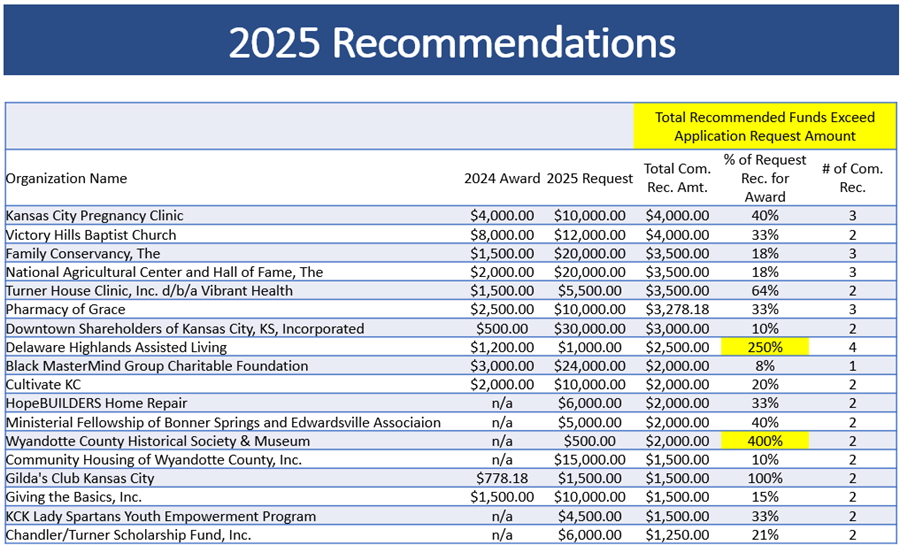Select the highlighted 250% value
This screenshot has width=900, height=545.
click(765, 347)
